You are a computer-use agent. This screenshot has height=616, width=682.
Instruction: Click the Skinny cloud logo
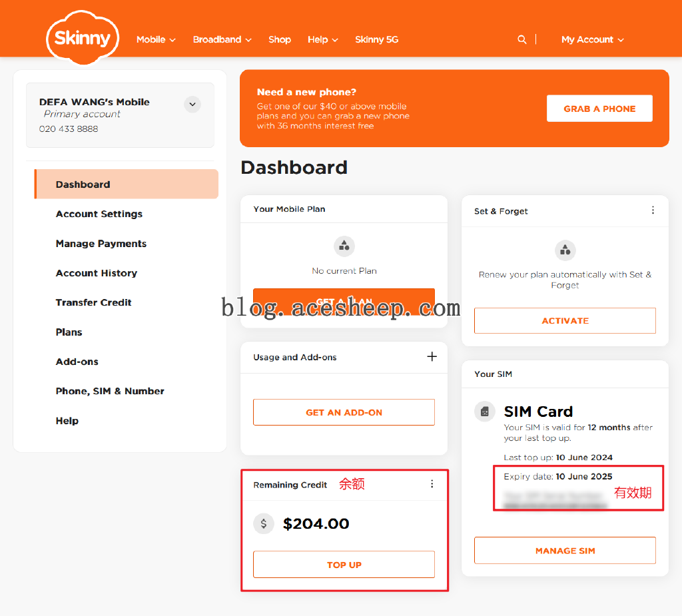[83, 38]
